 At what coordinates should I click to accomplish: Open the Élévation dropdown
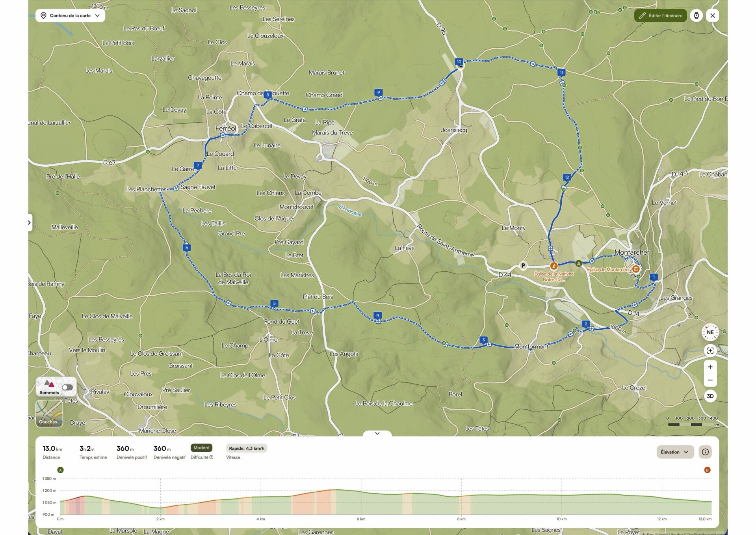coord(675,452)
